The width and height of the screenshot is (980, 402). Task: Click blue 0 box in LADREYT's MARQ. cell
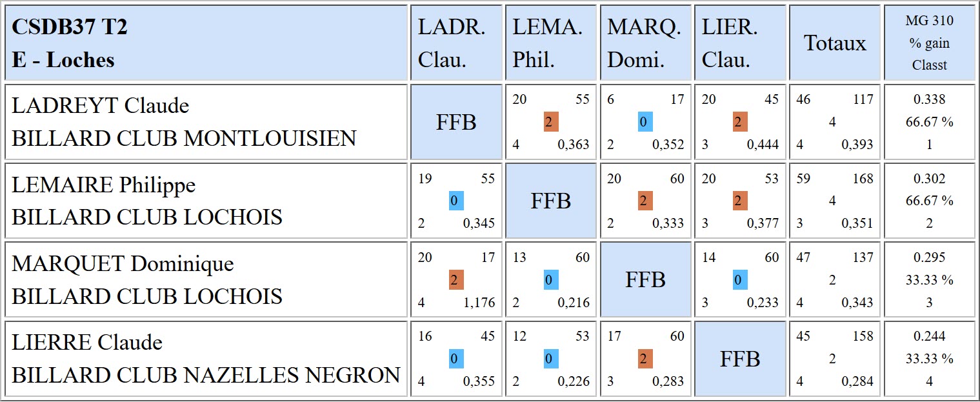click(645, 122)
